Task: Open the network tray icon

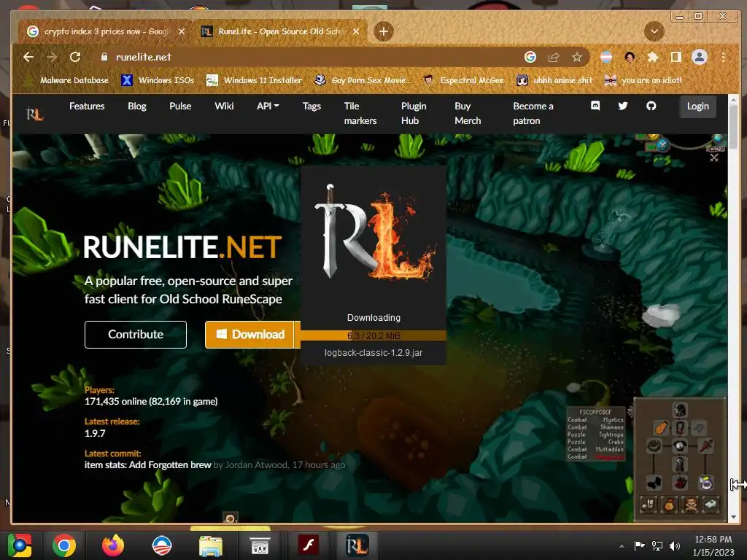Action: pyautogui.click(x=657, y=545)
